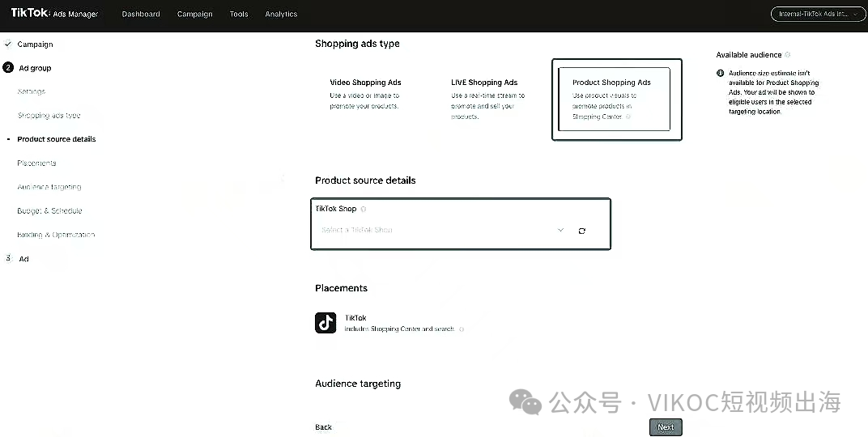
Task: Jump to Bidding & Optimization in sidebar
Action: [56, 235]
